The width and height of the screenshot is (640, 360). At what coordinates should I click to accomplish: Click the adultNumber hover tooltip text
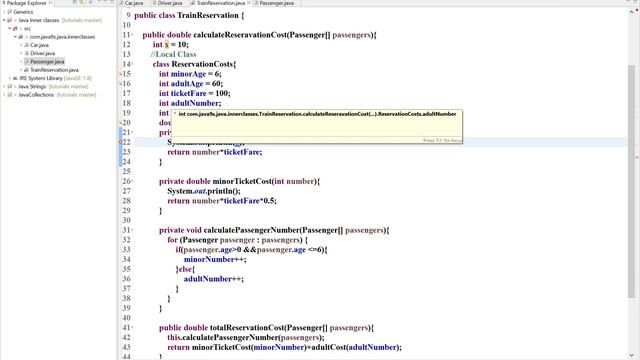click(x=317, y=114)
